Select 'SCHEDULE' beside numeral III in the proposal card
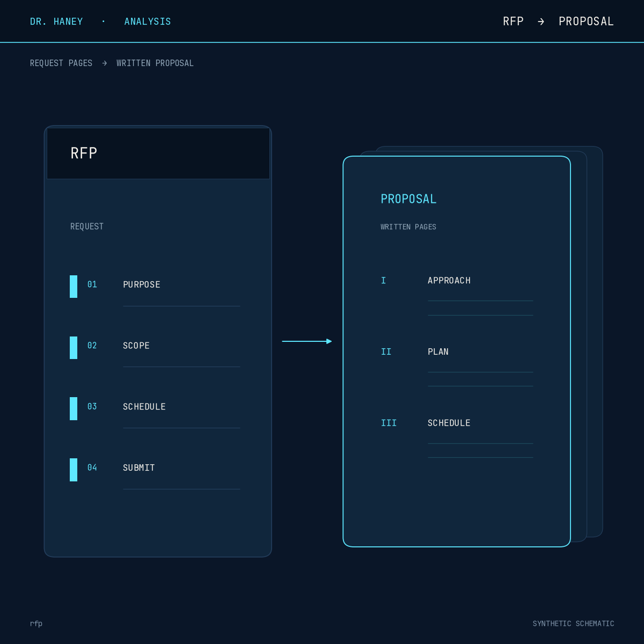Viewport: 644px width, 644px height. (x=449, y=423)
